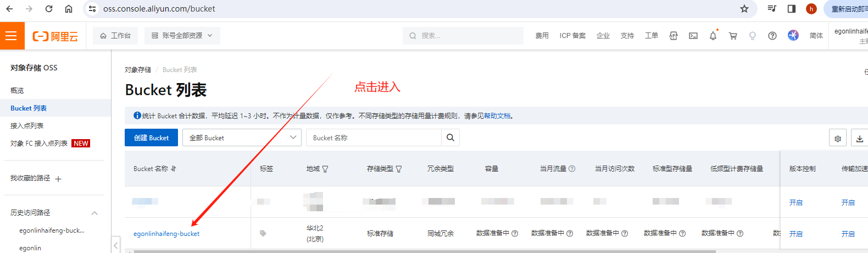Click the 冗余类型 column header

pos(441,169)
